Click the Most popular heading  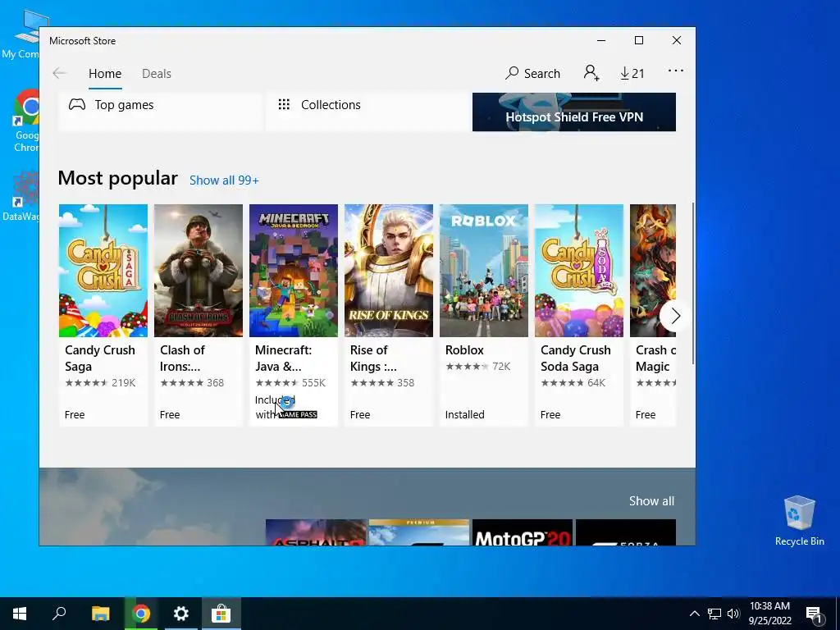tap(117, 178)
